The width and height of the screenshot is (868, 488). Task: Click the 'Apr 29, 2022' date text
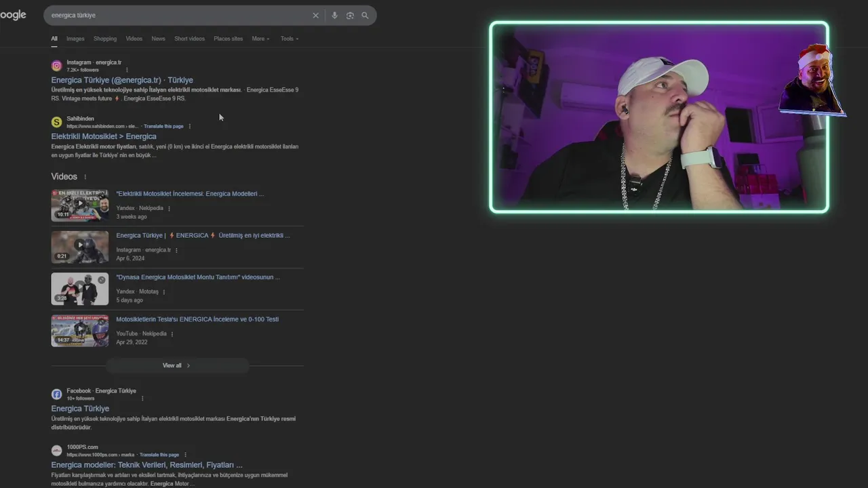pyautogui.click(x=132, y=342)
